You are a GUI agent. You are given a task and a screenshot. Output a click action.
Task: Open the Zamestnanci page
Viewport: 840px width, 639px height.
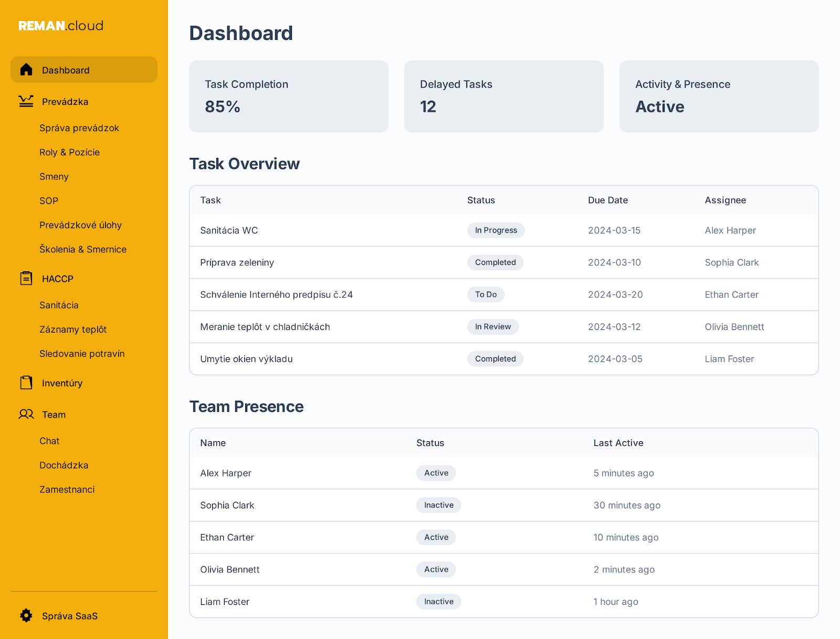coord(67,489)
